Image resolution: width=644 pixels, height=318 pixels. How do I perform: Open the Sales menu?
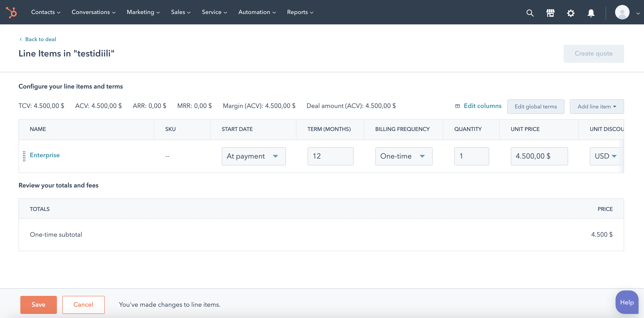(x=181, y=12)
